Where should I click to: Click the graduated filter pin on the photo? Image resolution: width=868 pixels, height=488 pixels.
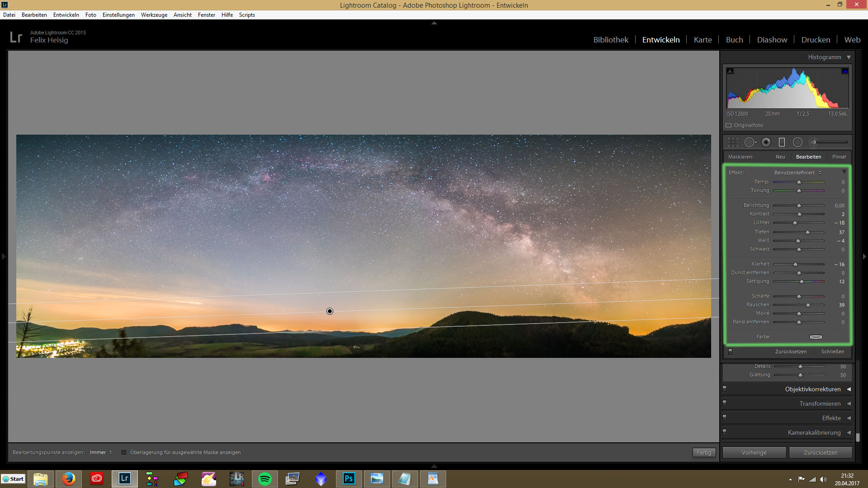330,311
